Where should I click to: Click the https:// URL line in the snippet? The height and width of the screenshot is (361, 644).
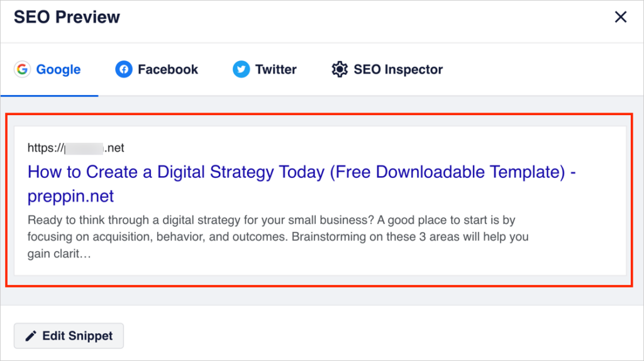(x=75, y=148)
